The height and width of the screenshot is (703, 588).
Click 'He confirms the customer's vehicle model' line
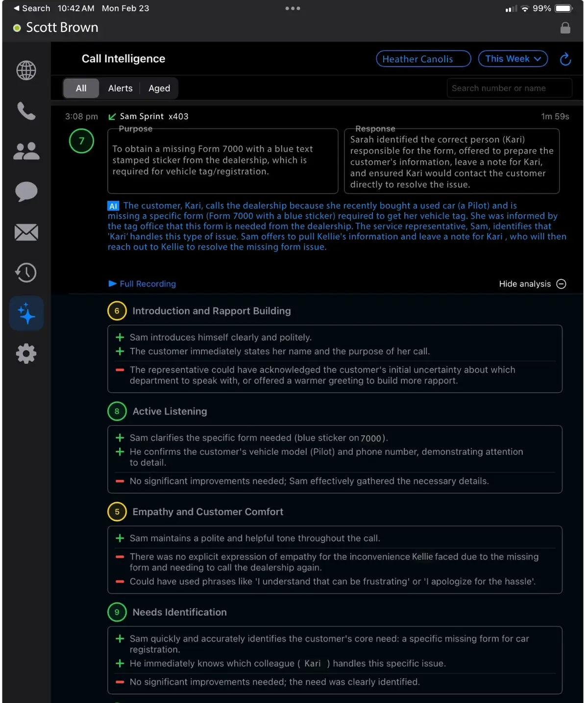coord(326,457)
